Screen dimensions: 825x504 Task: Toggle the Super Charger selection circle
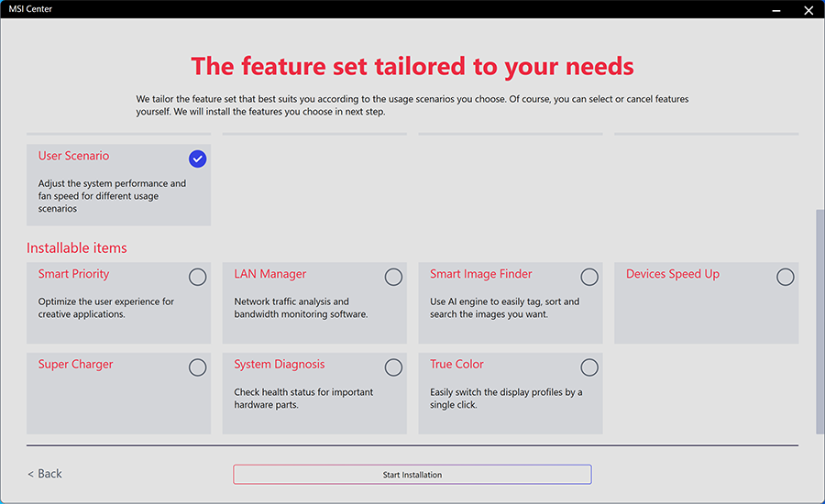197,367
